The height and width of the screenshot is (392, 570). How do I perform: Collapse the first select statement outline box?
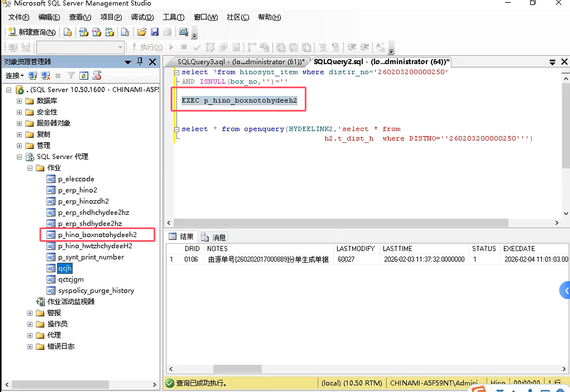pyautogui.click(x=177, y=73)
